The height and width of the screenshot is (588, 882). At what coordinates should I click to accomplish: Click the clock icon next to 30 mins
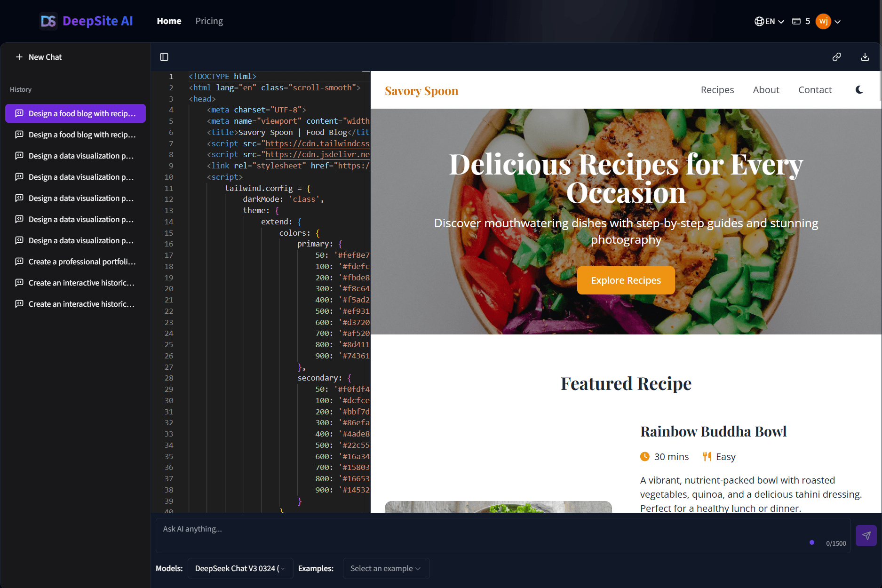[x=644, y=456]
